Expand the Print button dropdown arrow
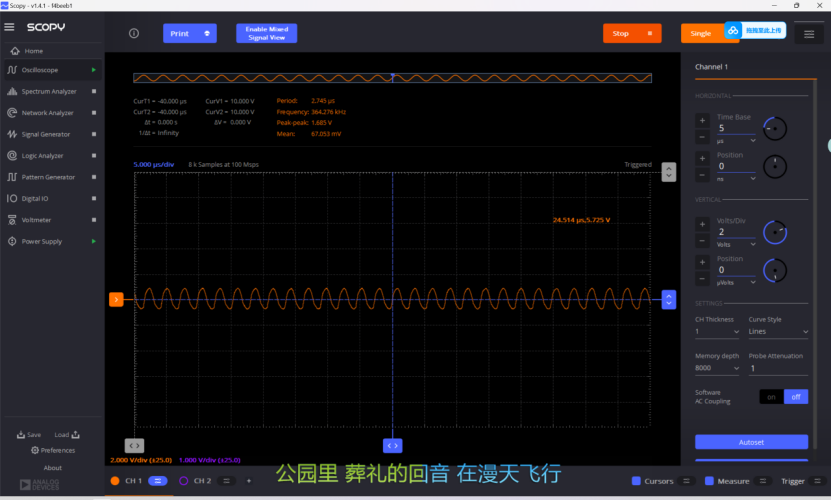 pyautogui.click(x=207, y=33)
